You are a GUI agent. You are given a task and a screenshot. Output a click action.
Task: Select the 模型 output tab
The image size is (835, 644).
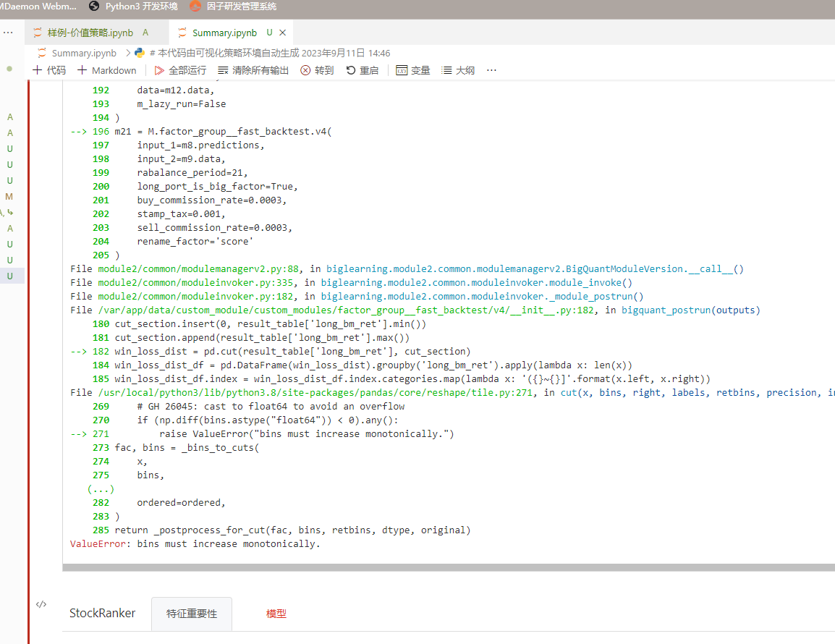pos(276,614)
